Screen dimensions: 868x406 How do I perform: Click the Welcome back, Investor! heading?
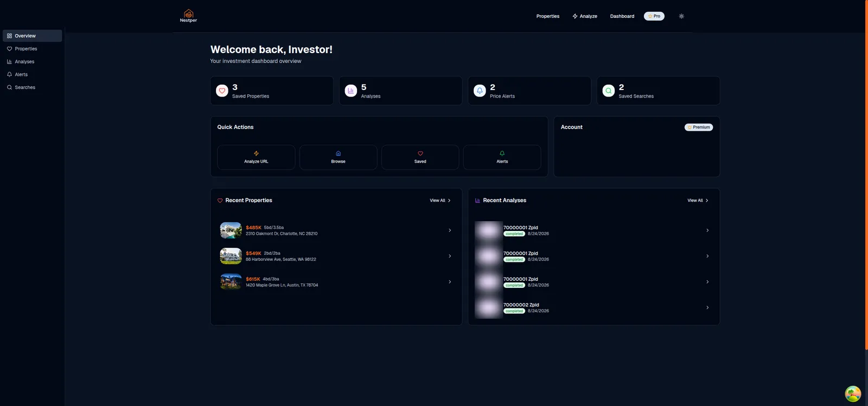coord(271,49)
